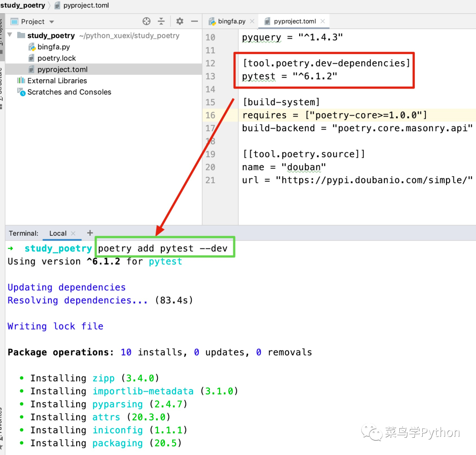
Task: Click study_poetry breadcrumb in navigation bar
Action: pos(23,5)
